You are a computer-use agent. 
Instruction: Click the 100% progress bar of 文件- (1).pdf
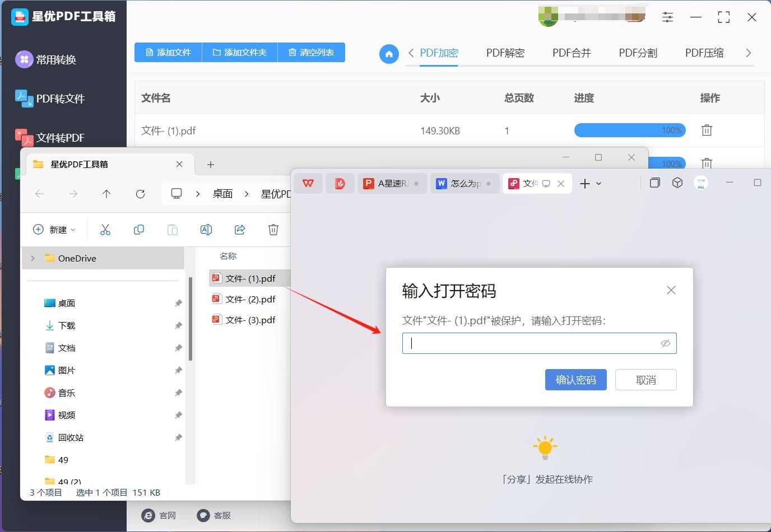[x=630, y=130]
